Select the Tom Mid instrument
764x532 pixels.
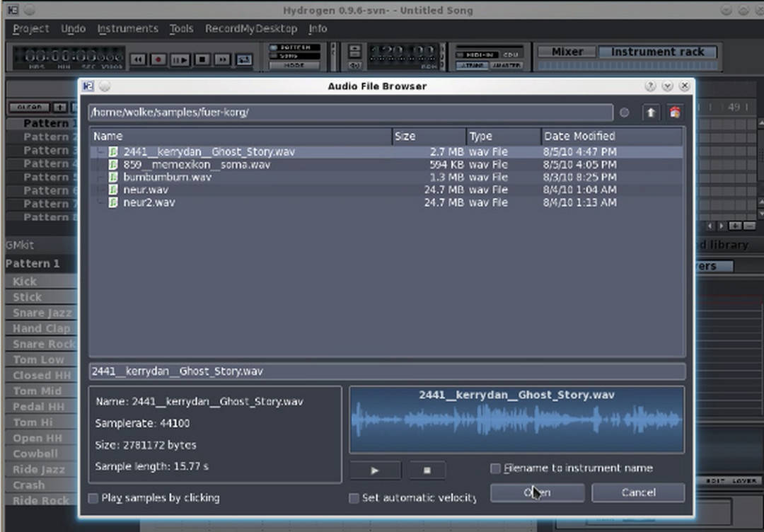click(42, 391)
